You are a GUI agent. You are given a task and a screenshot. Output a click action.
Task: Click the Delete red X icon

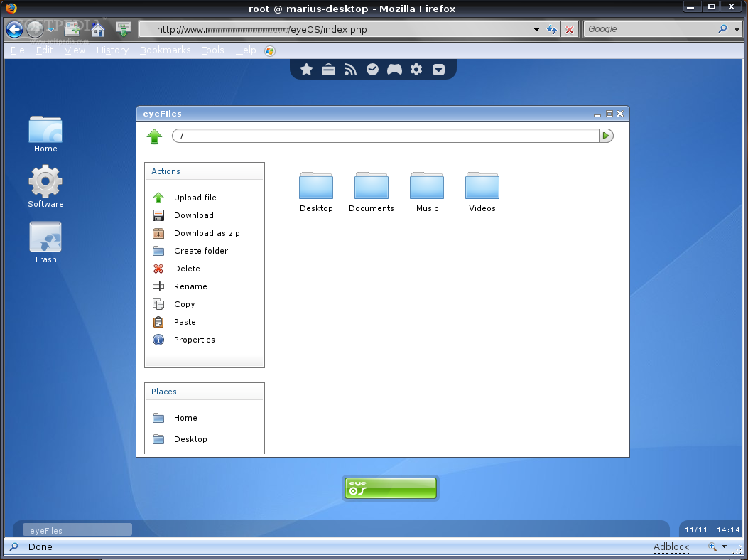tap(158, 269)
